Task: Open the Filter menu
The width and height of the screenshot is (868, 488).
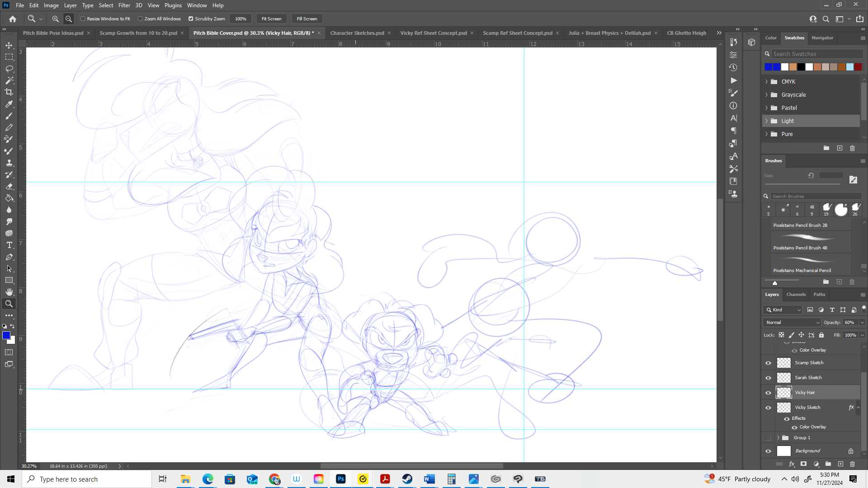Action: [124, 5]
